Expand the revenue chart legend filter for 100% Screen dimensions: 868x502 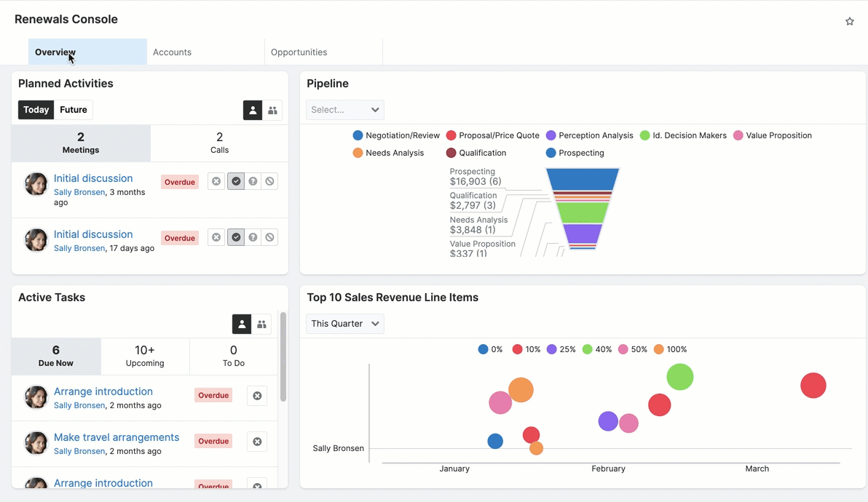click(671, 348)
